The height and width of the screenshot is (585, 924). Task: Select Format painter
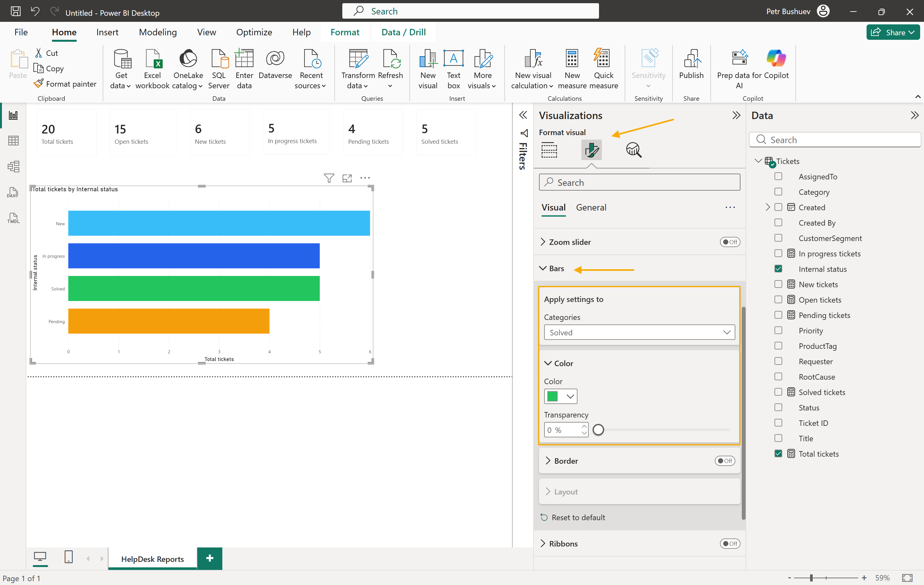pyautogui.click(x=65, y=84)
